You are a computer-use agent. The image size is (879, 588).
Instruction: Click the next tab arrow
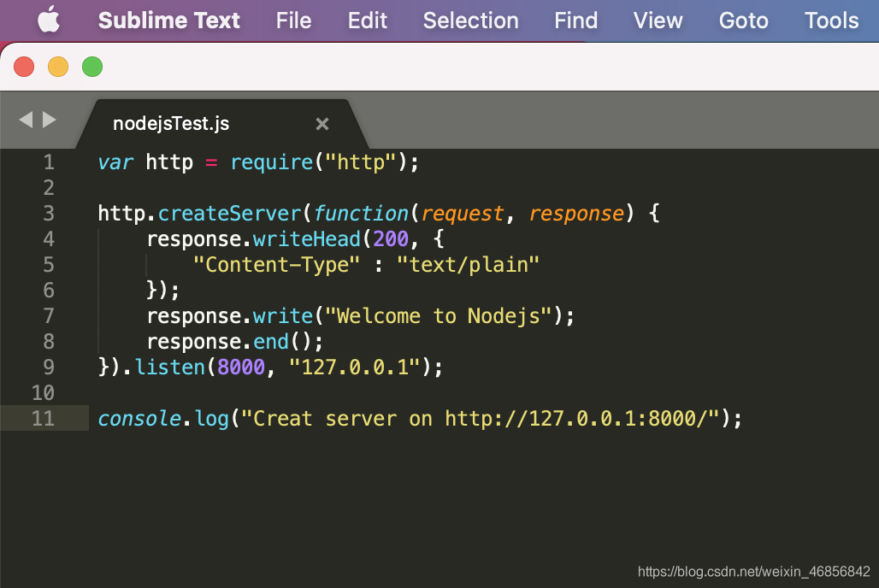click(50, 120)
